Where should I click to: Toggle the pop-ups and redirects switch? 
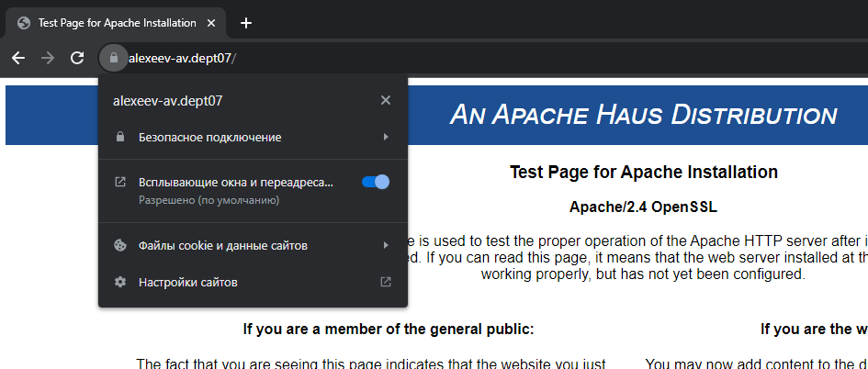(x=376, y=182)
